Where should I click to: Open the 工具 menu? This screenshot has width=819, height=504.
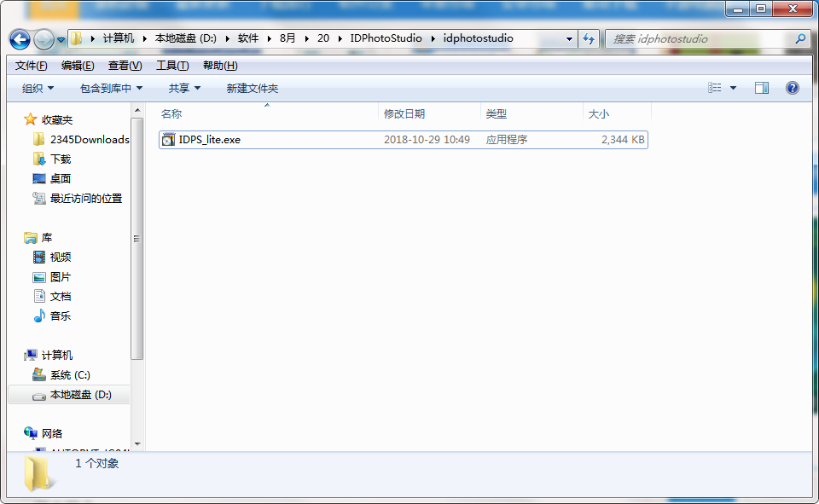click(171, 65)
